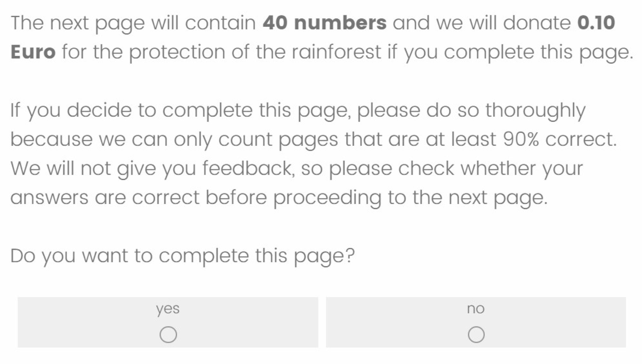Click the bold '40 numbers' text
642x364 pixels.
click(x=324, y=23)
